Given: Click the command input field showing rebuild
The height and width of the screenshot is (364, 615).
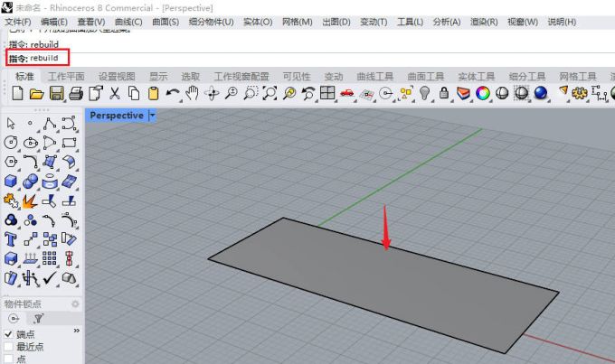Looking at the screenshot, I should pyautogui.click(x=310, y=59).
